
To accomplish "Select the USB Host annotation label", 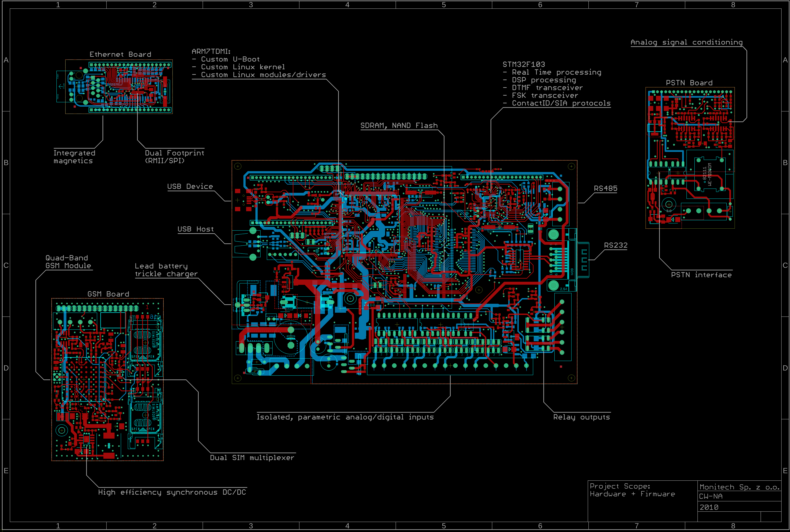I will pyautogui.click(x=195, y=229).
